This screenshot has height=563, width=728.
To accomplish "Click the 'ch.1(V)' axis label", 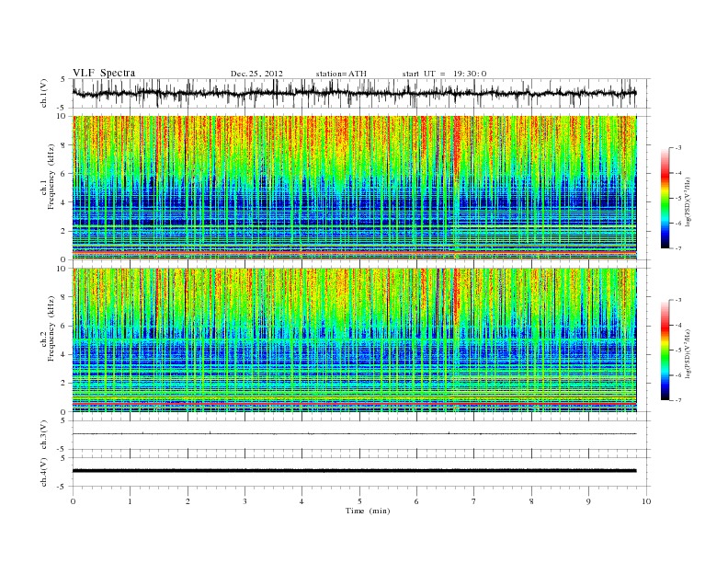I will coord(44,93).
